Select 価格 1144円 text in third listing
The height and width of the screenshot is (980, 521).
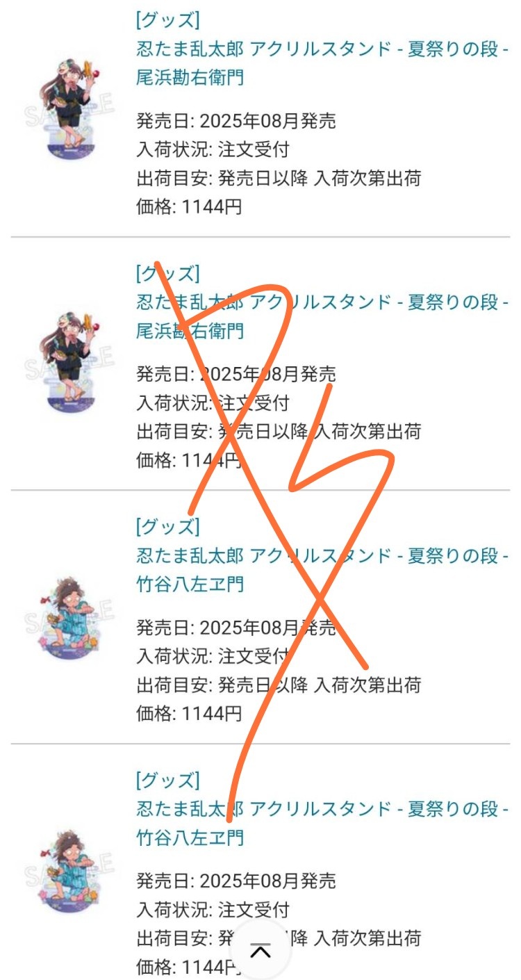coord(189,713)
